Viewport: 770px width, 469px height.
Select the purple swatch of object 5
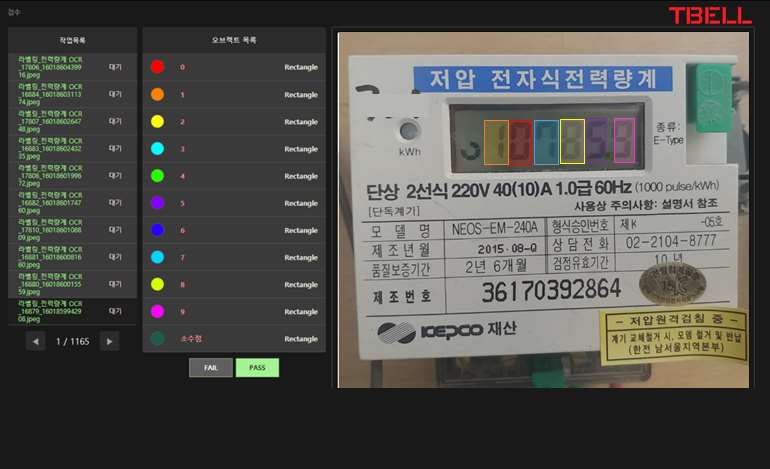(x=158, y=203)
